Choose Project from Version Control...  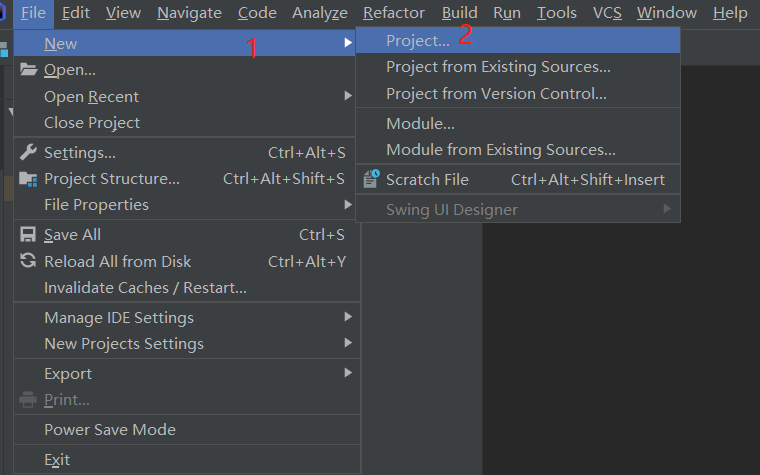(x=496, y=94)
